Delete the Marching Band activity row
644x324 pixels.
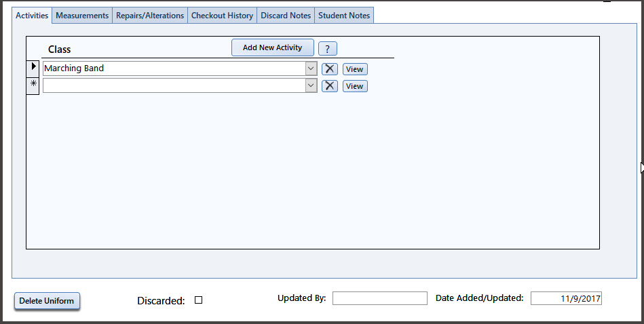329,68
